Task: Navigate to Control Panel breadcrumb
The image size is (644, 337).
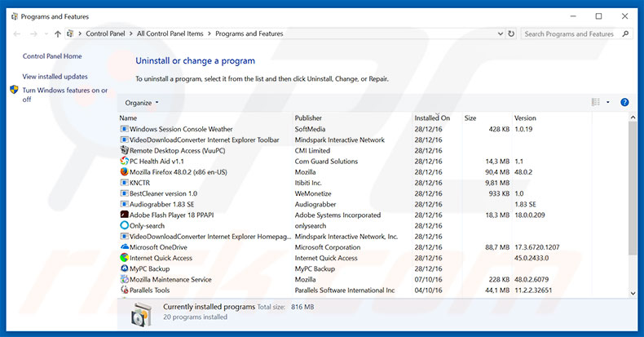Action: [x=105, y=33]
